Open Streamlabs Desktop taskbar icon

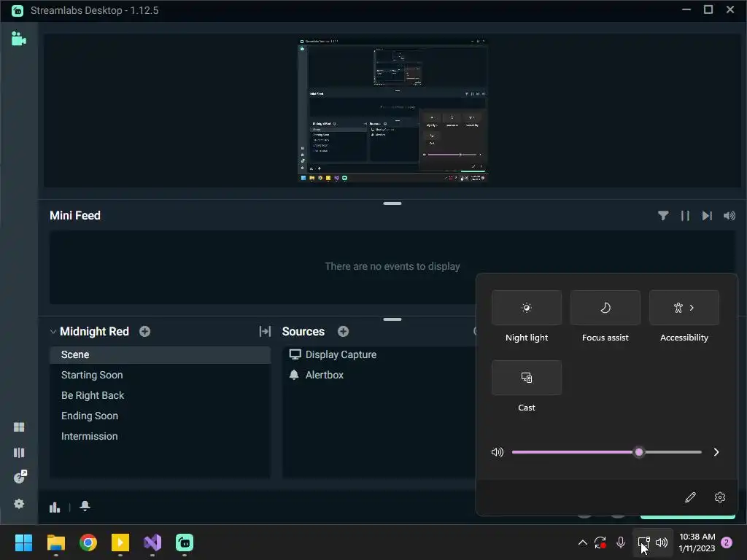(x=185, y=542)
